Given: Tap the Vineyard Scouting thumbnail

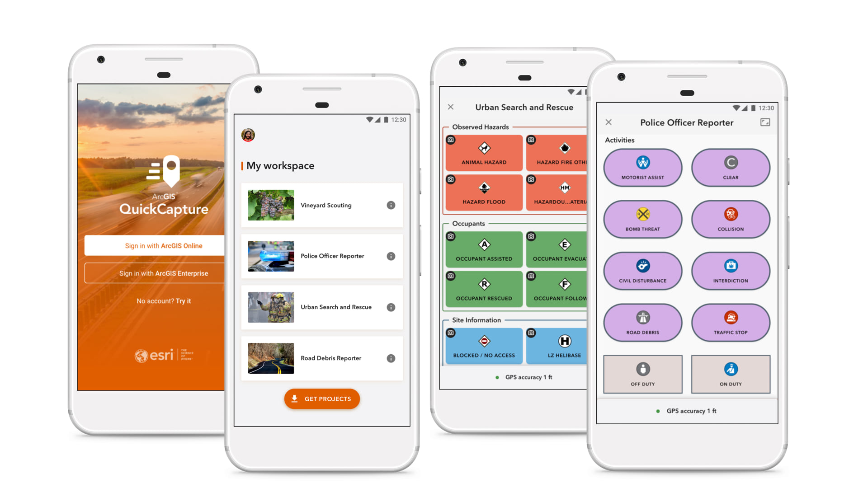Looking at the screenshot, I should pyautogui.click(x=269, y=206).
